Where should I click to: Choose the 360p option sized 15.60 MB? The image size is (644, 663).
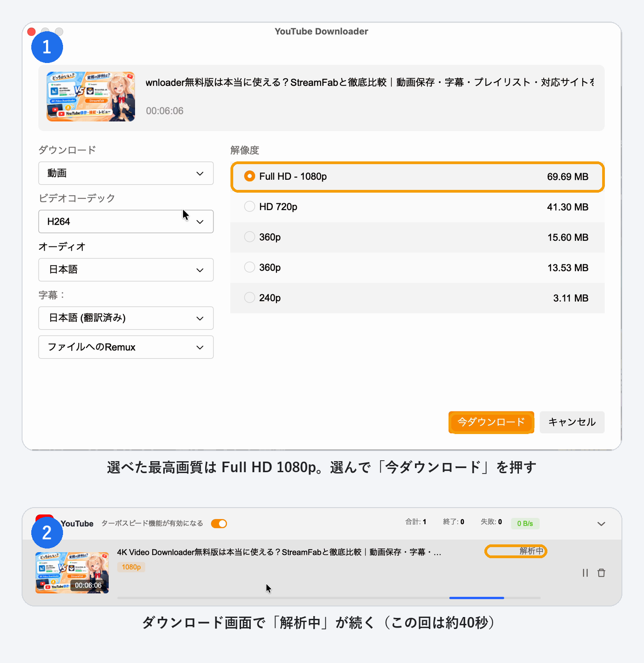click(x=417, y=237)
